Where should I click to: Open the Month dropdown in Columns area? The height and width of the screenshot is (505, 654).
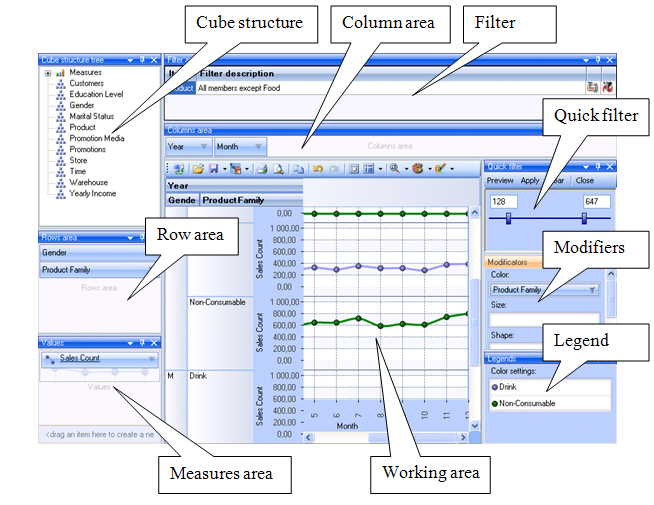coord(259,146)
